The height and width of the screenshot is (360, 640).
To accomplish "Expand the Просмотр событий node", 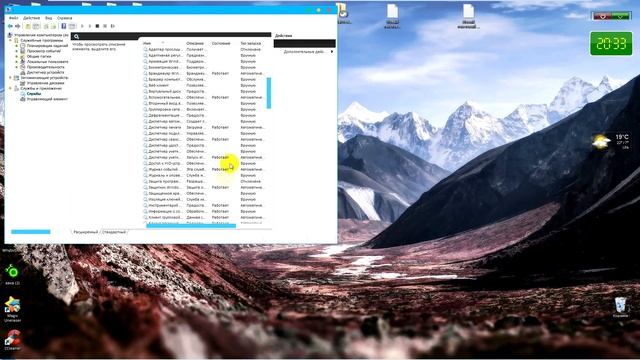I will pyautogui.click(x=17, y=51).
